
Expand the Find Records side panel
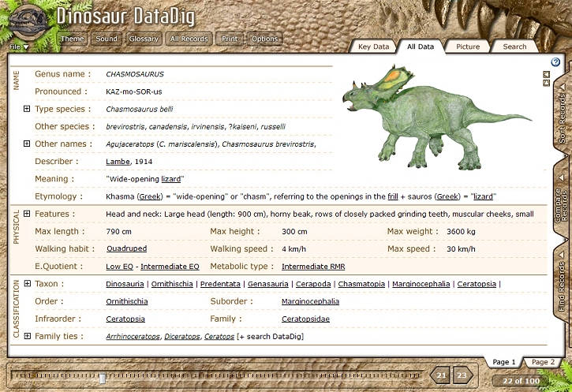pyautogui.click(x=563, y=282)
